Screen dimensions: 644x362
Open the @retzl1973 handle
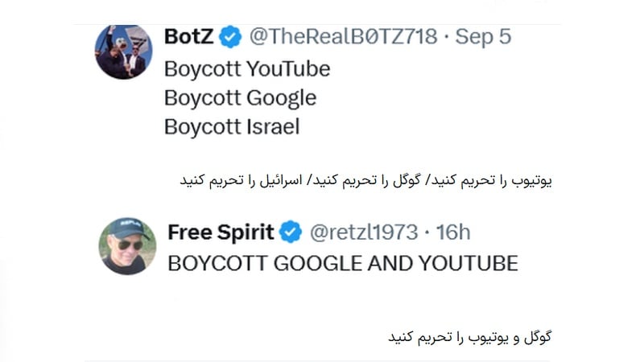click(x=364, y=232)
